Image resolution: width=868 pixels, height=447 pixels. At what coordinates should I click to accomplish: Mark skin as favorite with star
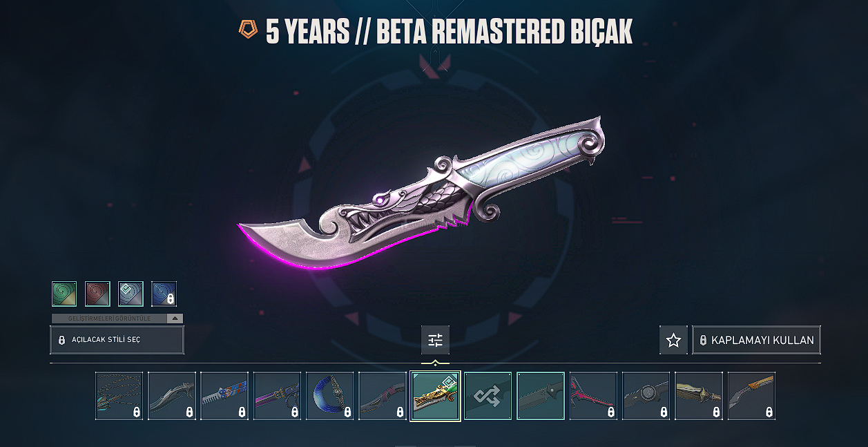[x=673, y=340]
